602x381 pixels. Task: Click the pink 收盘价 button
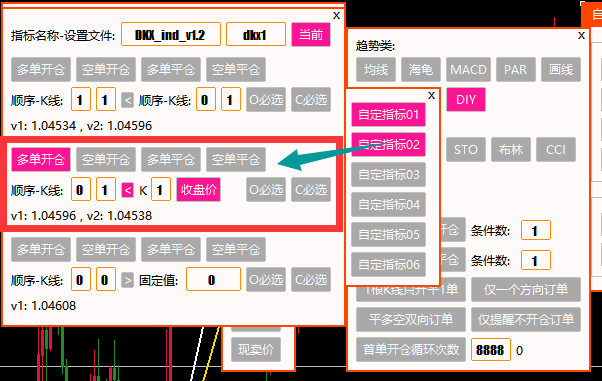[198, 189]
